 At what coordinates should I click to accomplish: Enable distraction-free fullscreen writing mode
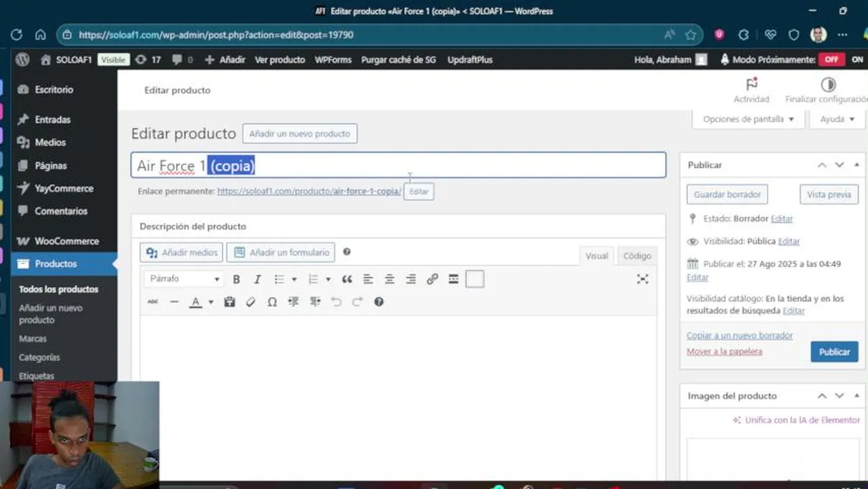[x=643, y=279]
